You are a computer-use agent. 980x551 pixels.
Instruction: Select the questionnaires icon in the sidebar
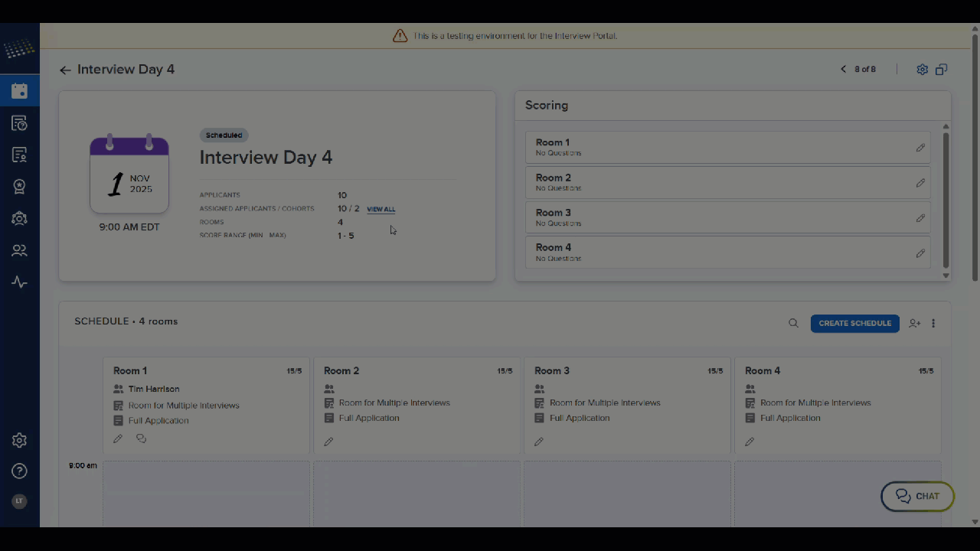[x=19, y=122]
